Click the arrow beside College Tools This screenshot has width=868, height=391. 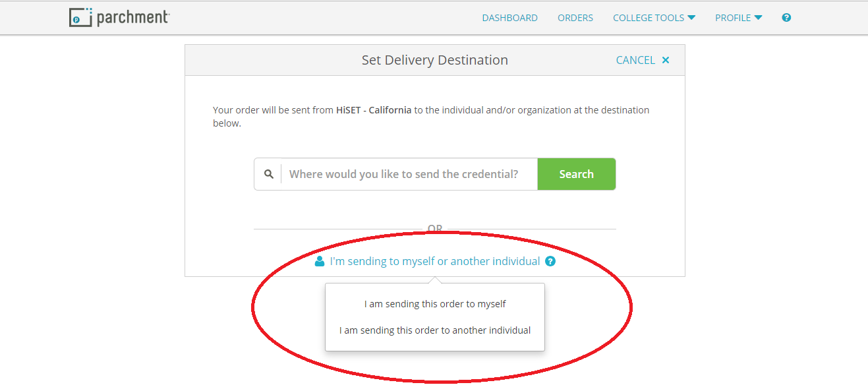pos(691,18)
